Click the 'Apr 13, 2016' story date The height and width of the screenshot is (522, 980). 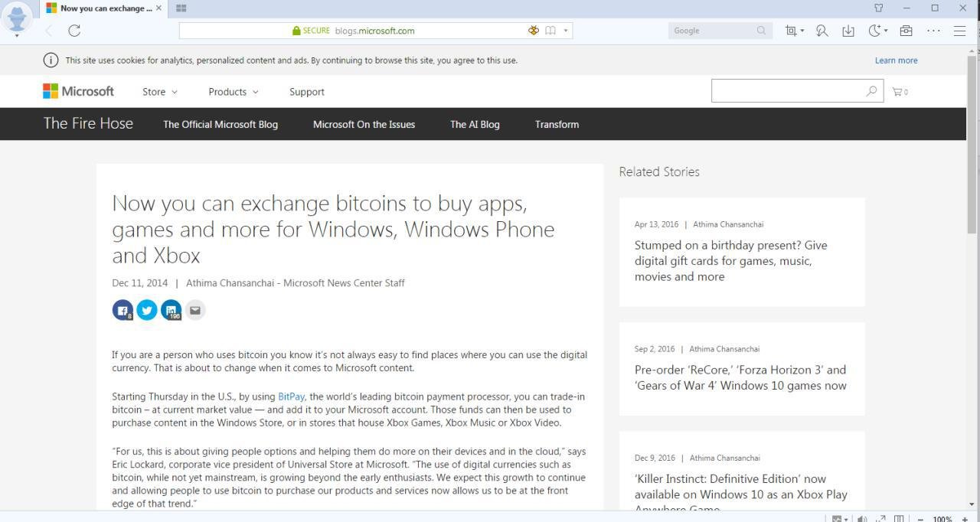(656, 224)
